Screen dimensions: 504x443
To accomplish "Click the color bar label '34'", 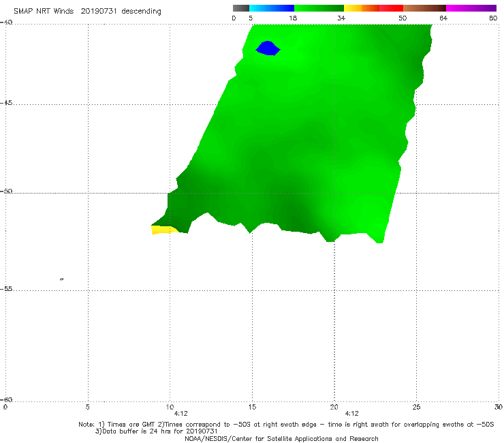I will (341, 18).
